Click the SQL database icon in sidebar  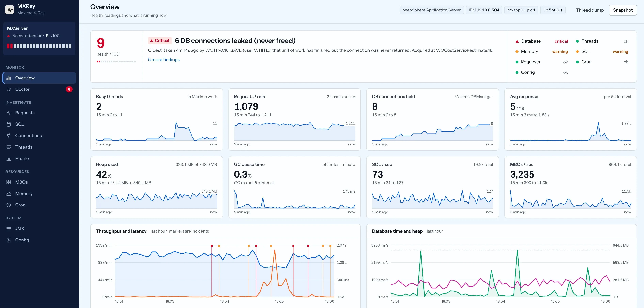coord(9,124)
